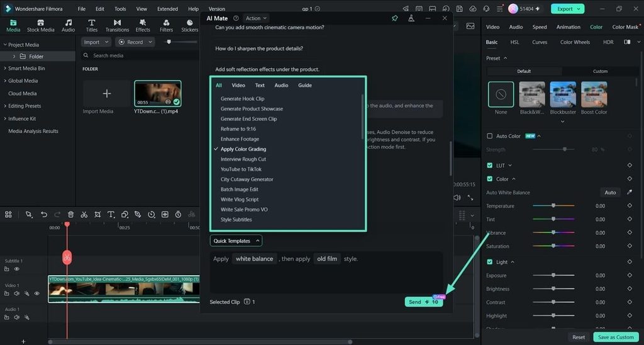
Task: Pick the Auto White Balance eyedropper
Action: [630, 192]
